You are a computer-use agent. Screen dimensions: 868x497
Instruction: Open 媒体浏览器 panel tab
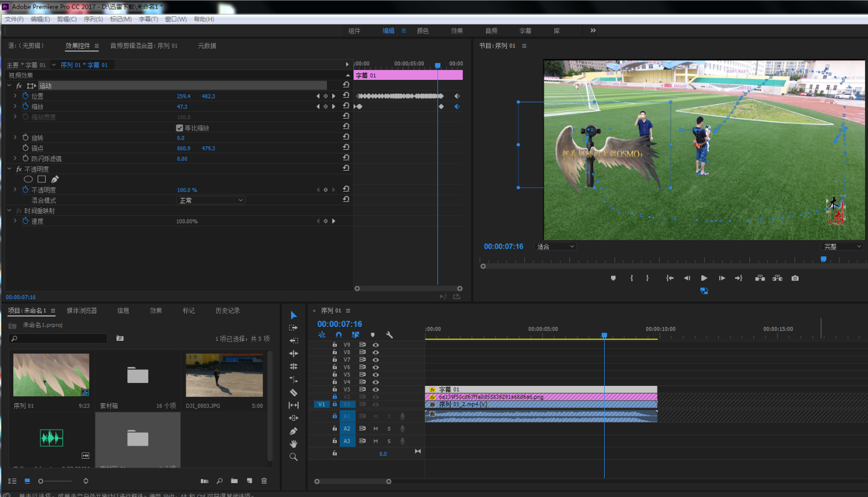(x=82, y=311)
